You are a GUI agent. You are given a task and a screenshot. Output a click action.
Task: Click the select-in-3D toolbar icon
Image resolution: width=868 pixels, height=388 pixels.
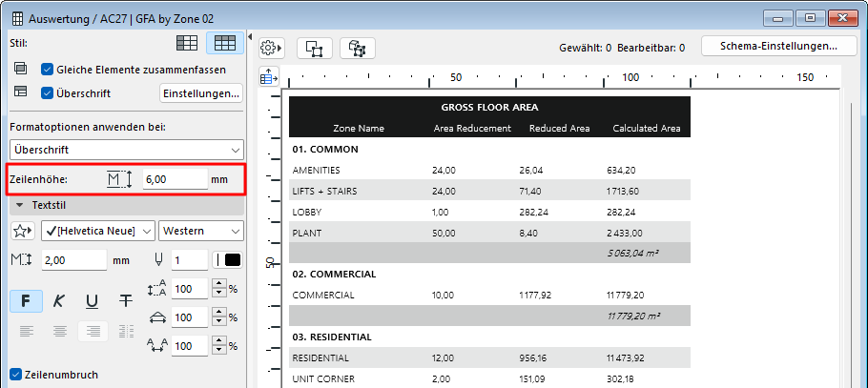tap(358, 48)
